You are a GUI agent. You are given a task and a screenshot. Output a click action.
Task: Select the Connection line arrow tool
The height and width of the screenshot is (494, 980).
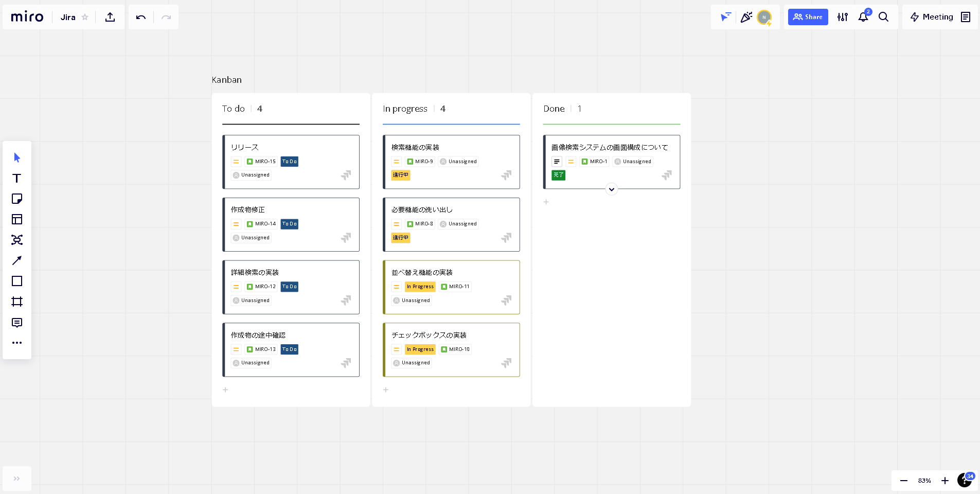(17, 260)
